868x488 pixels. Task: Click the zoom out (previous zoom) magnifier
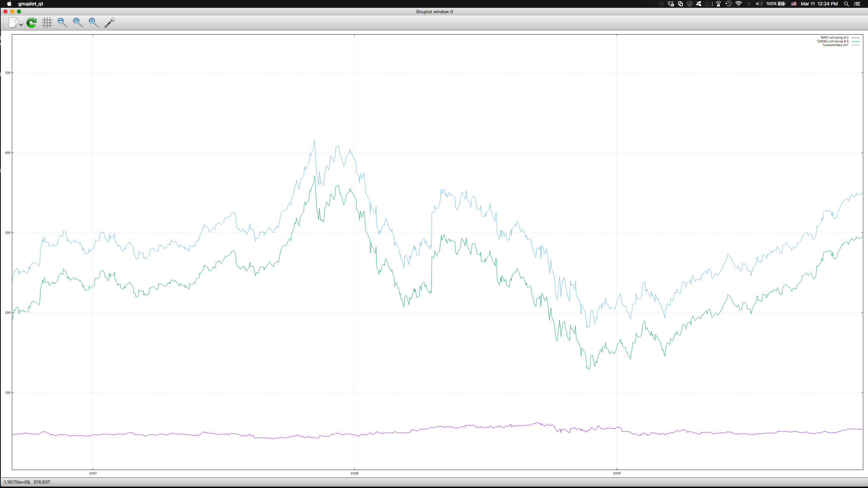coord(62,23)
